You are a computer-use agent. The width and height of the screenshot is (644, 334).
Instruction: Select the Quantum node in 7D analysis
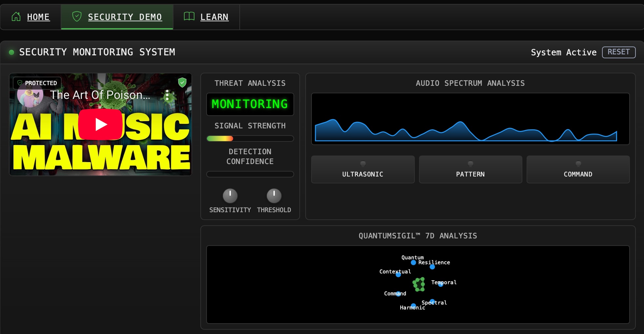tap(413, 263)
